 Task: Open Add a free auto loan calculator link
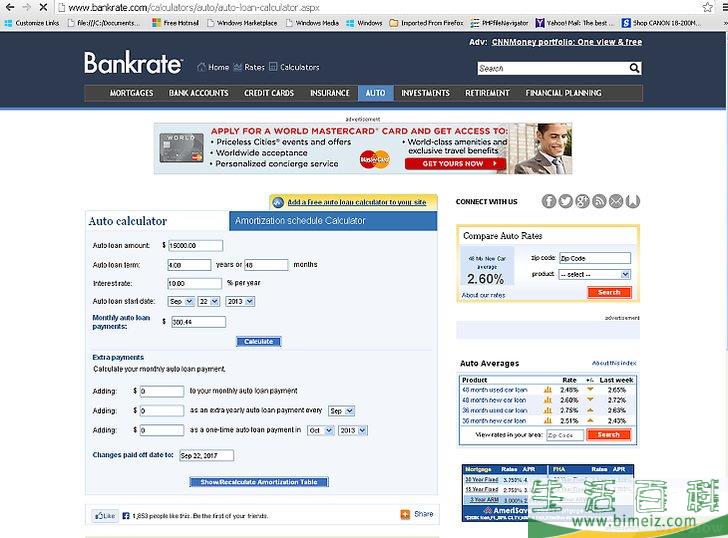(357, 202)
